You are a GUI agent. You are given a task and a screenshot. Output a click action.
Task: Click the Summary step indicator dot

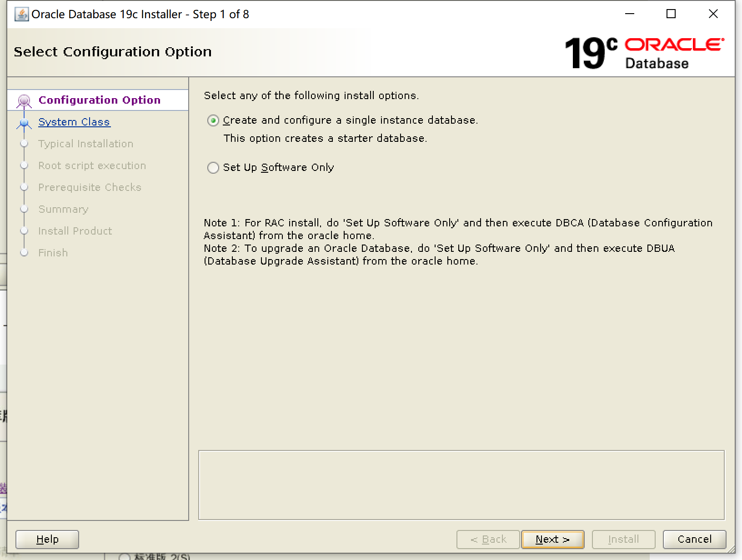(24, 209)
